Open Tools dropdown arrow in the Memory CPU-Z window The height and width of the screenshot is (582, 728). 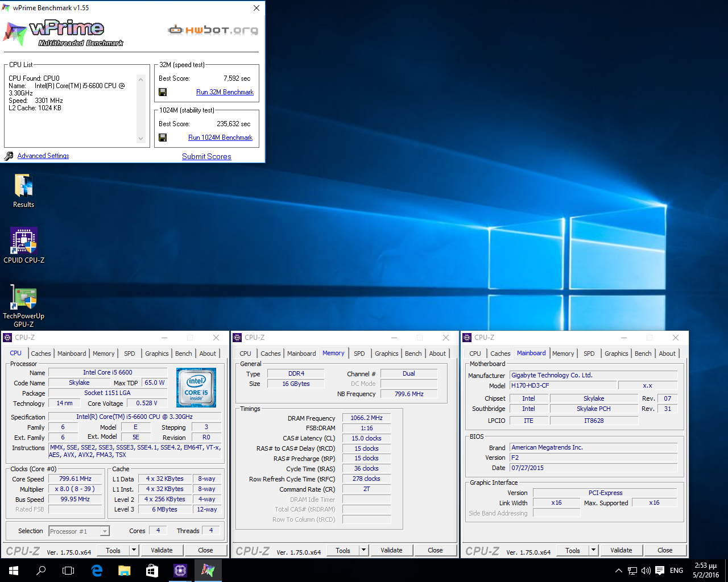click(363, 550)
